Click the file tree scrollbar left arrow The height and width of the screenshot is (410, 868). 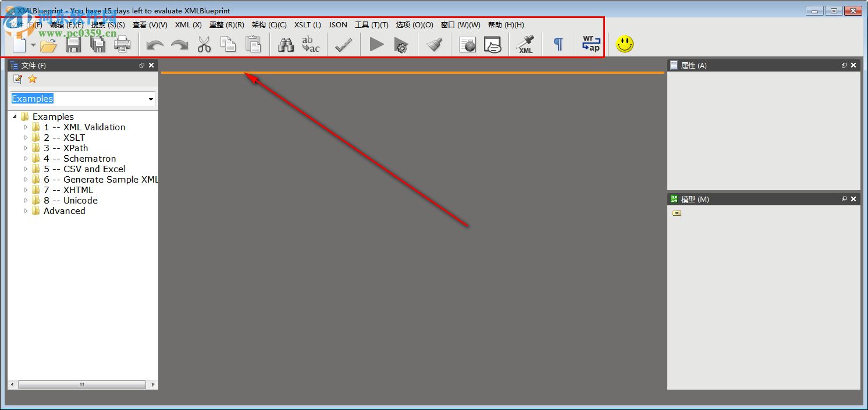[x=12, y=385]
